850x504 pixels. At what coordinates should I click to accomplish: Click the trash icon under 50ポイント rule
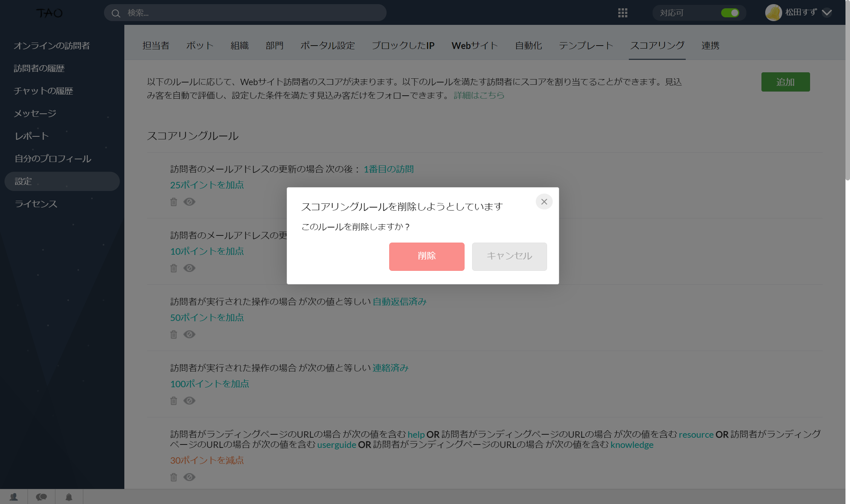point(173,334)
